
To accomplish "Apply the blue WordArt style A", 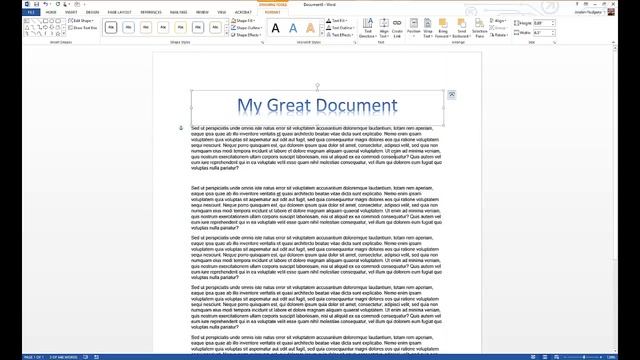I will tap(293, 28).
